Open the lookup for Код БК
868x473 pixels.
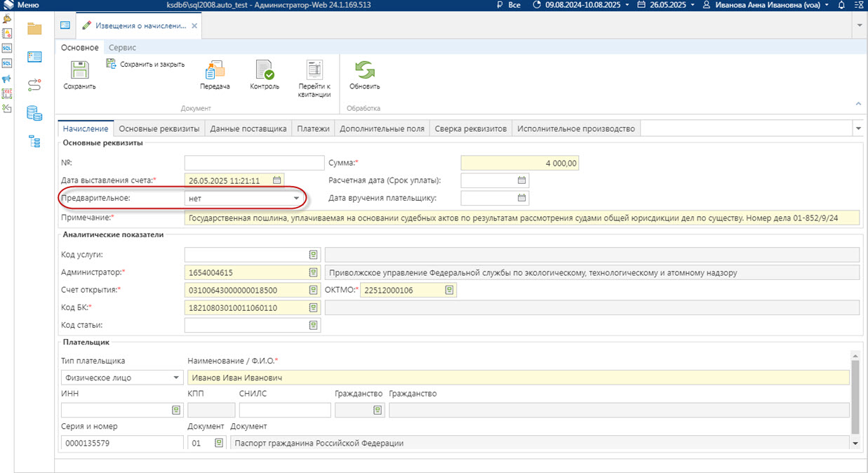[313, 307]
